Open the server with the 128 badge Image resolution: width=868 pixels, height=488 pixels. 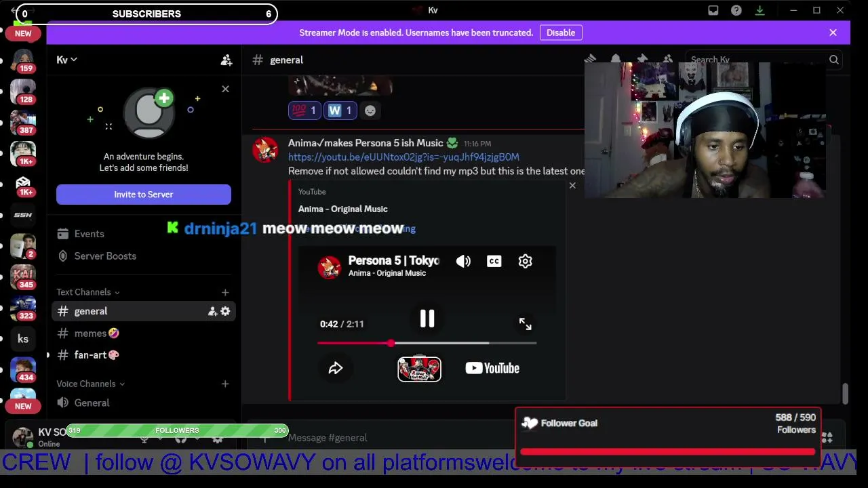(x=23, y=91)
